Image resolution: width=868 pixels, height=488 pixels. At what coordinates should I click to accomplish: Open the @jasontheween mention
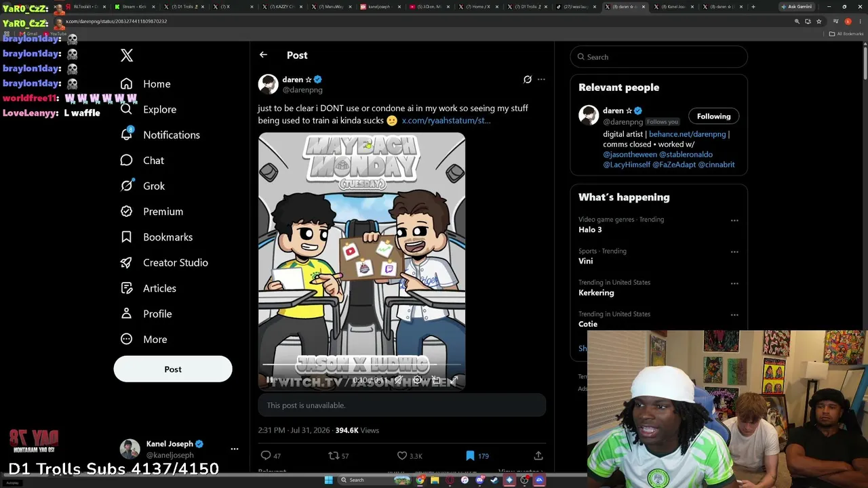630,155
